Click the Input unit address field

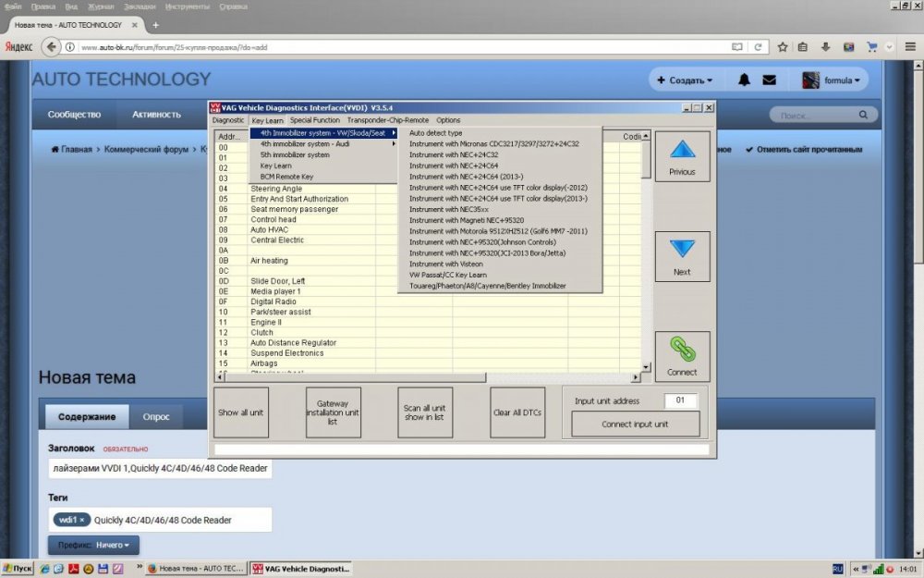coord(679,400)
